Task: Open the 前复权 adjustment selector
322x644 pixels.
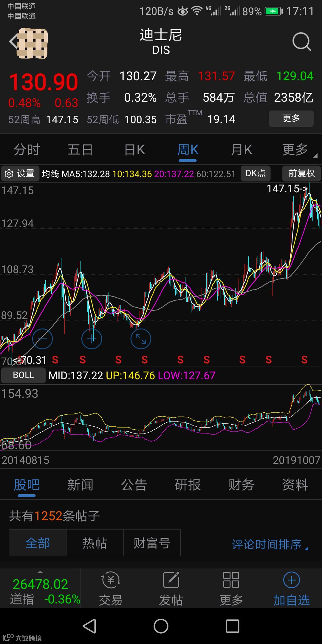Action: pyautogui.click(x=301, y=174)
